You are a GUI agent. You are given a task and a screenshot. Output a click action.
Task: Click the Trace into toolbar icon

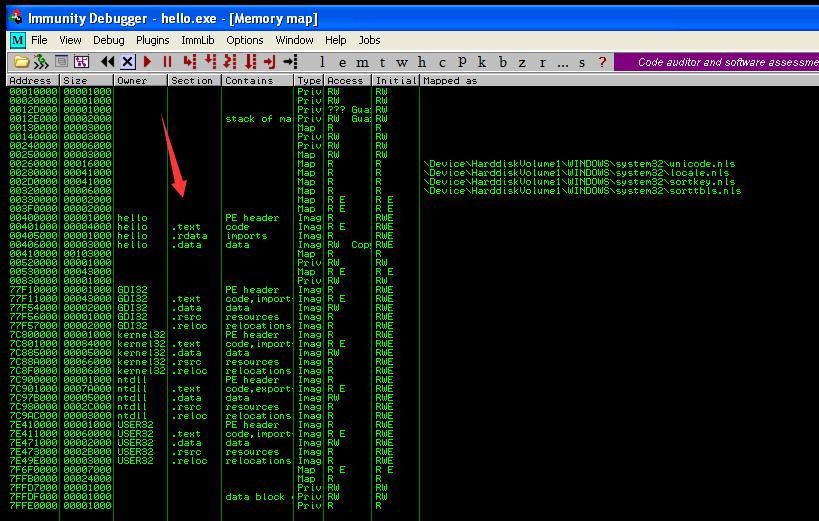click(x=230, y=62)
